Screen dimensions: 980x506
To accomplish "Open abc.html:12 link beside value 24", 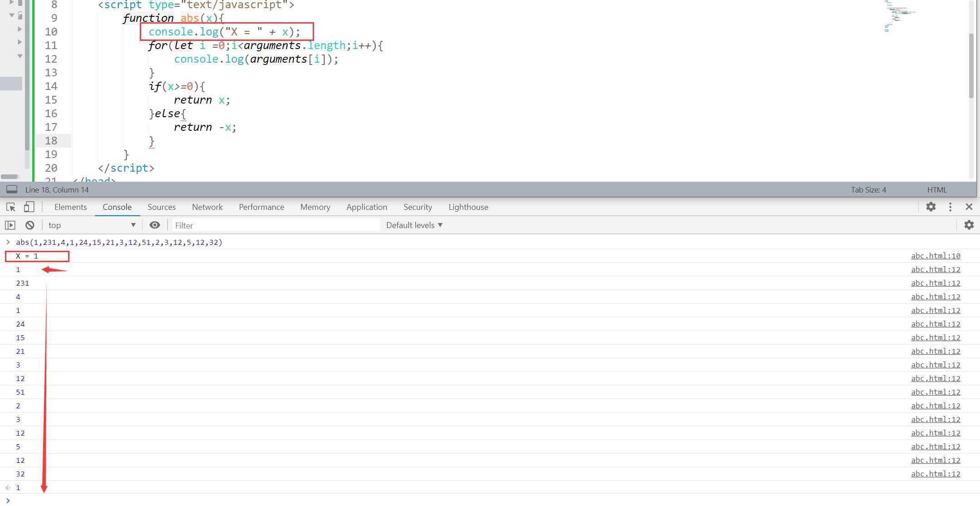I will (x=936, y=324).
